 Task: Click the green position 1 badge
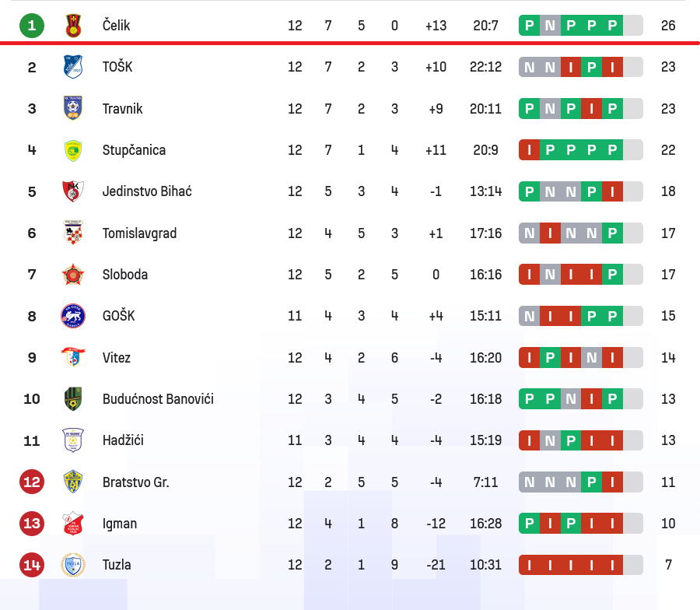coord(32,26)
